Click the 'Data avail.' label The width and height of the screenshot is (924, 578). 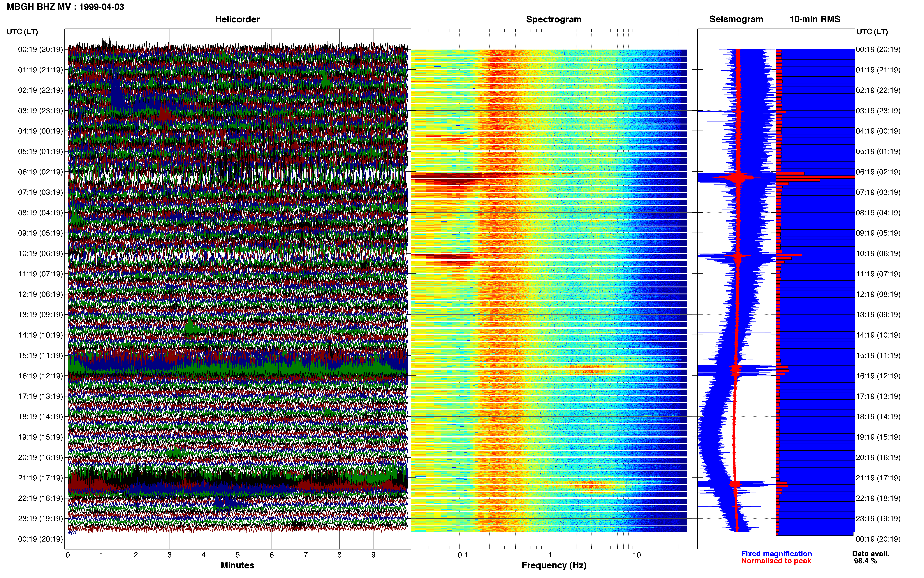tap(870, 554)
